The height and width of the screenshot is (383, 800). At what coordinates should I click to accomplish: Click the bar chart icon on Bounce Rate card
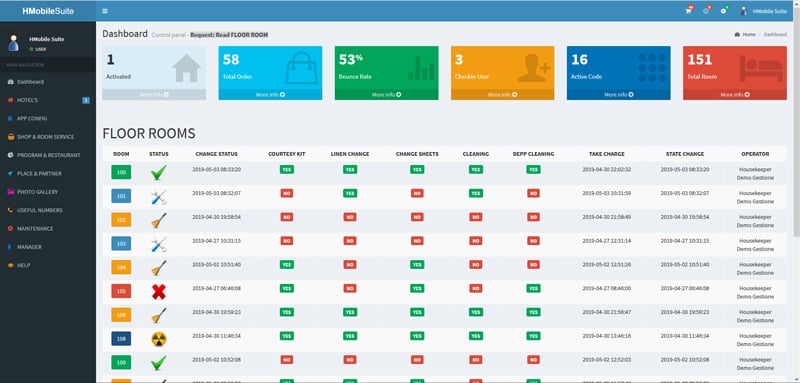[x=421, y=68]
